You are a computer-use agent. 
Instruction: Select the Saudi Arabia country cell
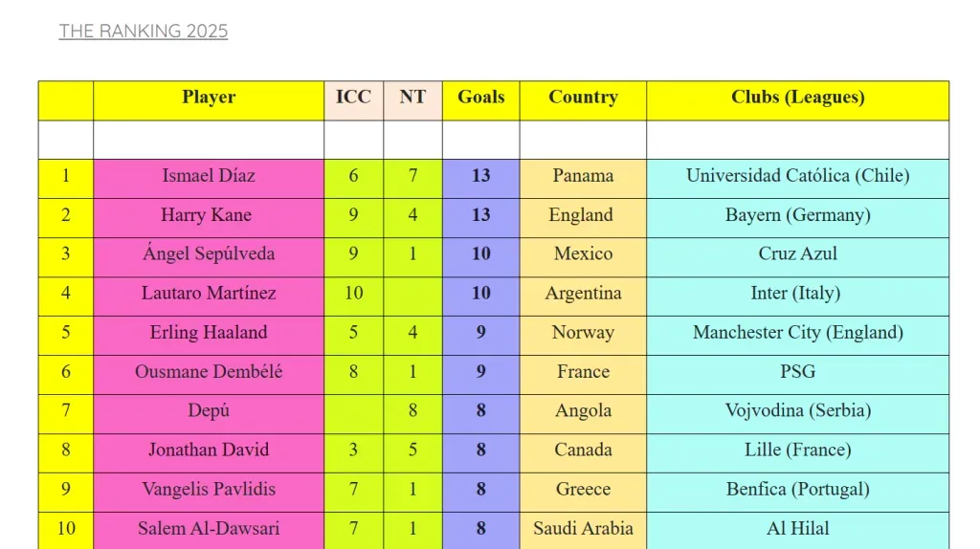(583, 529)
